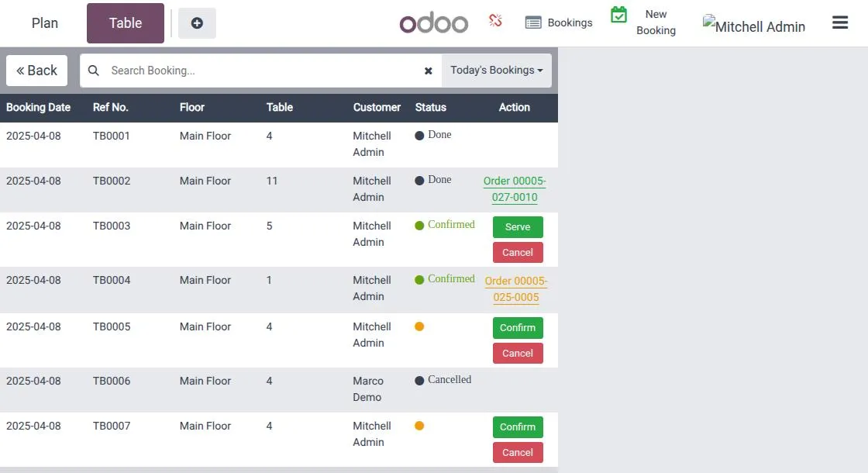
Task: Select the Confirmed status dot for TB0003
Action: pos(419,224)
